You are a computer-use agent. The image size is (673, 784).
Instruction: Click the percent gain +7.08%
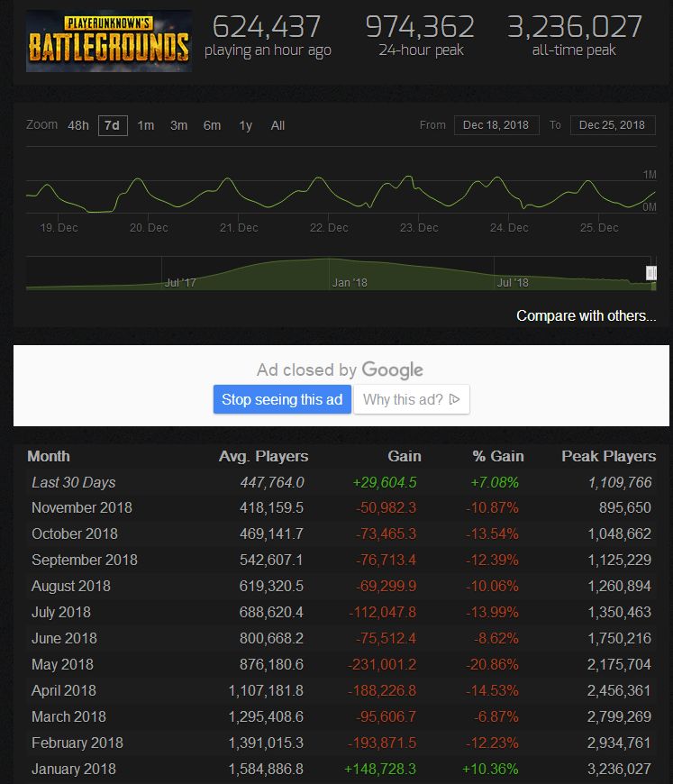pyautogui.click(x=495, y=482)
